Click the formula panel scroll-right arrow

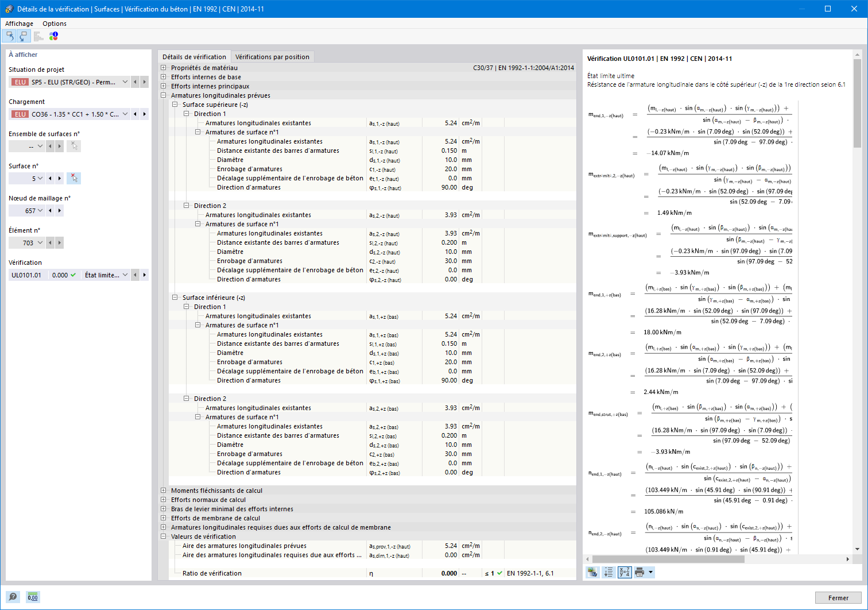848,559
